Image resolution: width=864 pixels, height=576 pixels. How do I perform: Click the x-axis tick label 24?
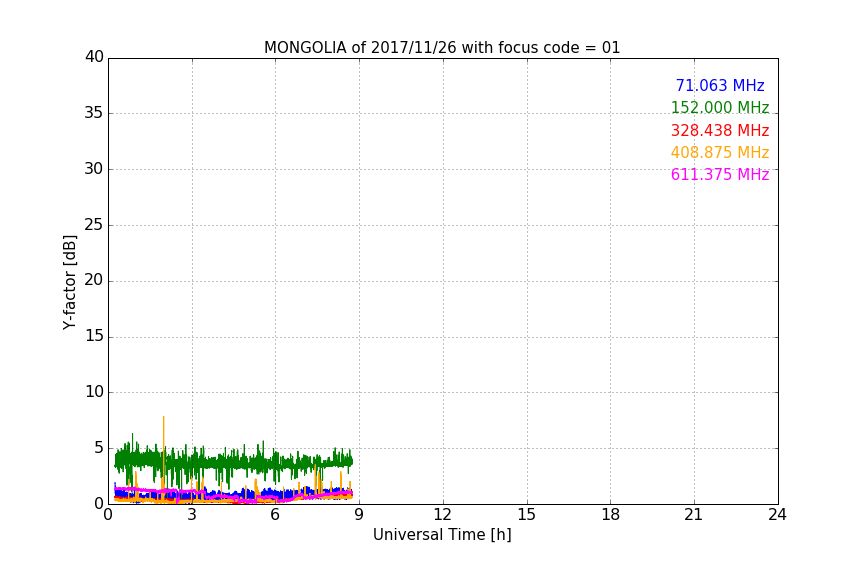coord(777,515)
